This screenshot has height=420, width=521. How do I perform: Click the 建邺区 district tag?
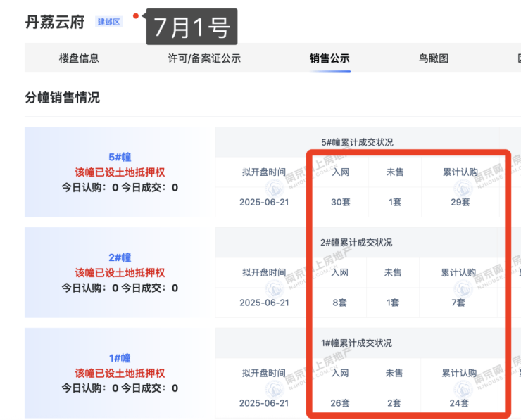(x=109, y=22)
